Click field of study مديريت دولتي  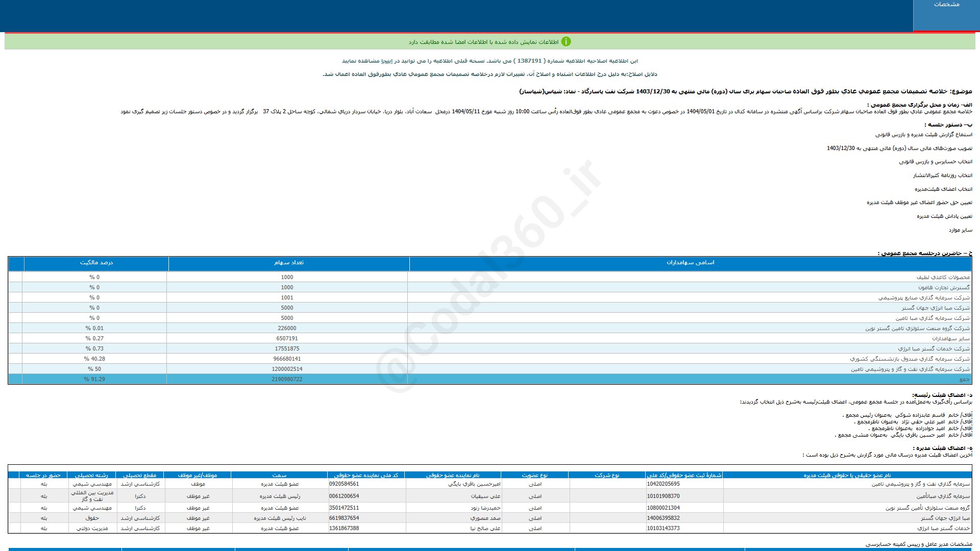click(92, 529)
